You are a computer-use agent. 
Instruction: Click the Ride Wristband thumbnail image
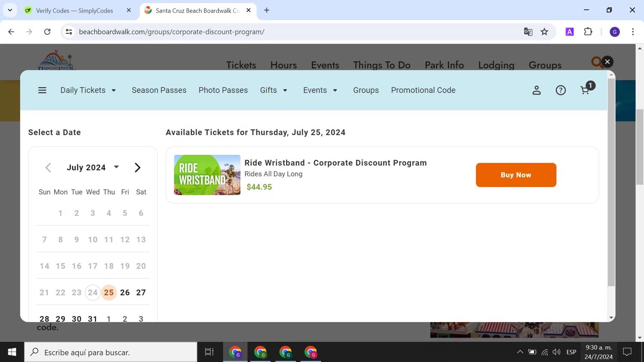click(x=207, y=175)
